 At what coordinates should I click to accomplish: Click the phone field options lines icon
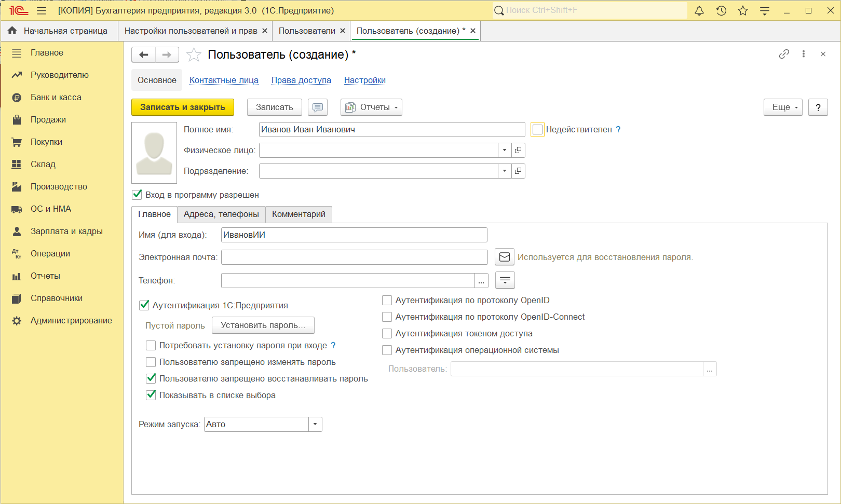click(x=505, y=280)
